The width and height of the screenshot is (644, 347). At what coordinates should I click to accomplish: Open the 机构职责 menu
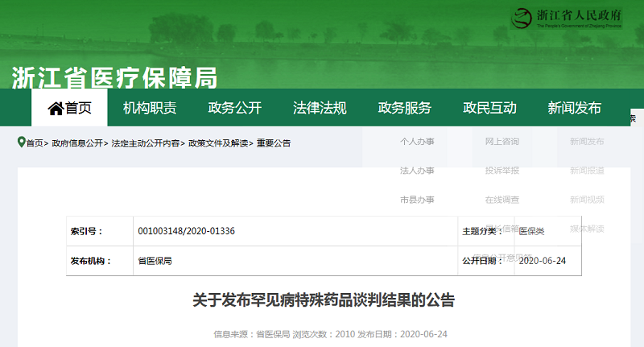tap(150, 108)
